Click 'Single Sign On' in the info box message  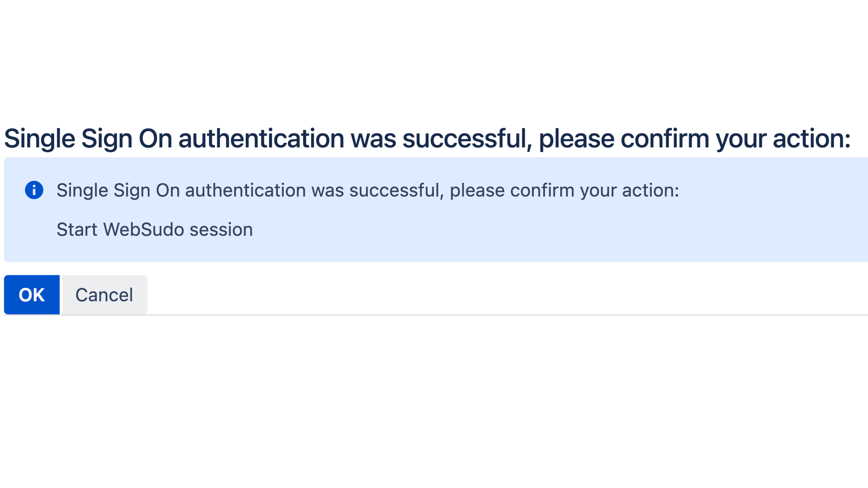coord(118,190)
